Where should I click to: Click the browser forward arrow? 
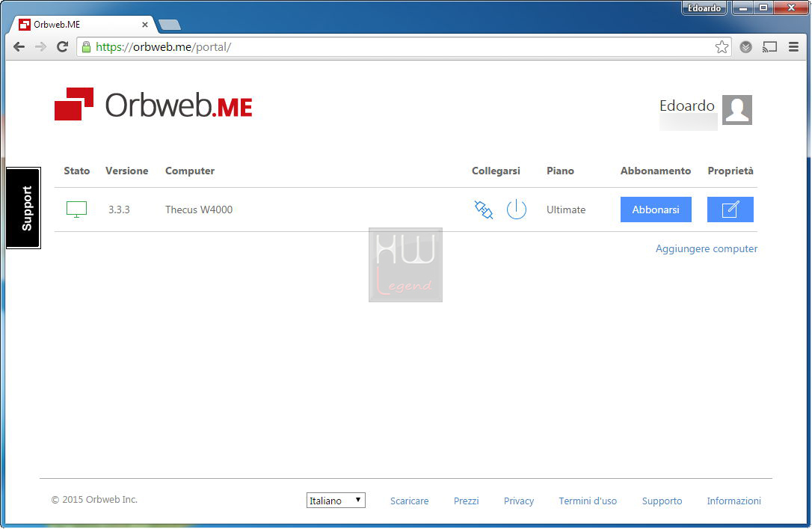click(40, 47)
